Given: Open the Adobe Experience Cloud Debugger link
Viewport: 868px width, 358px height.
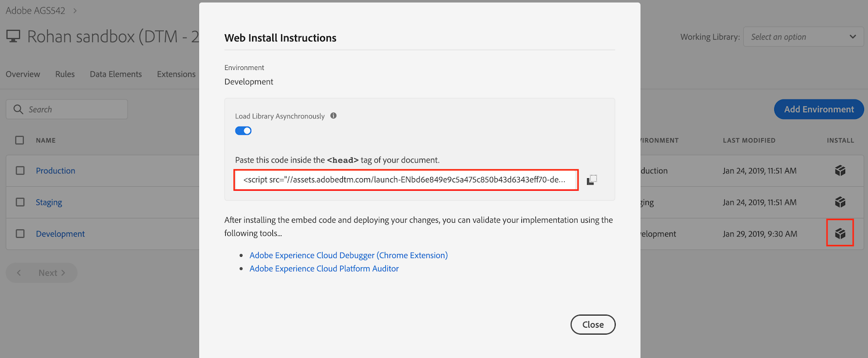Looking at the screenshot, I should click(x=348, y=255).
